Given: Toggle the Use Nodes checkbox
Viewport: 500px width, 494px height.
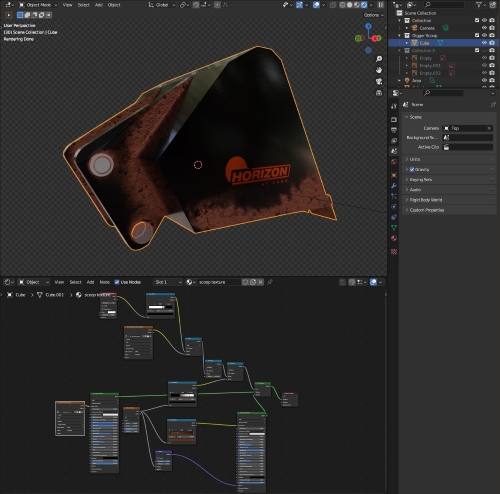Looking at the screenshot, I should [117, 282].
